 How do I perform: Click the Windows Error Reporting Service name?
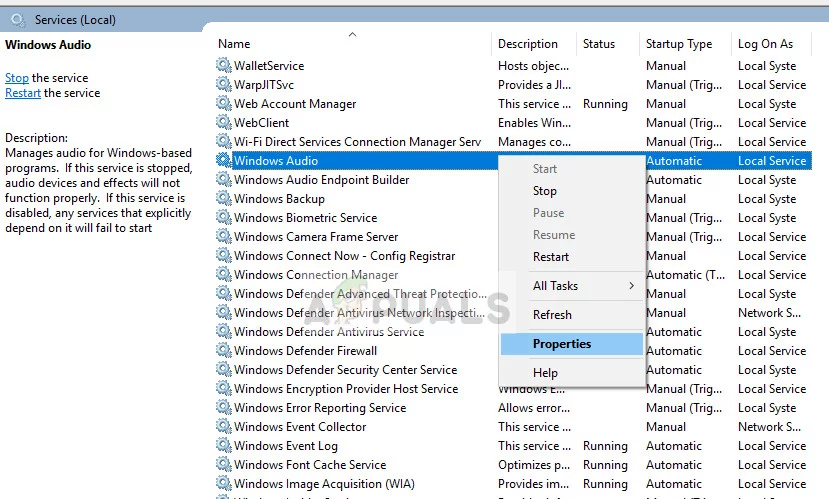[x=320, y=408]
